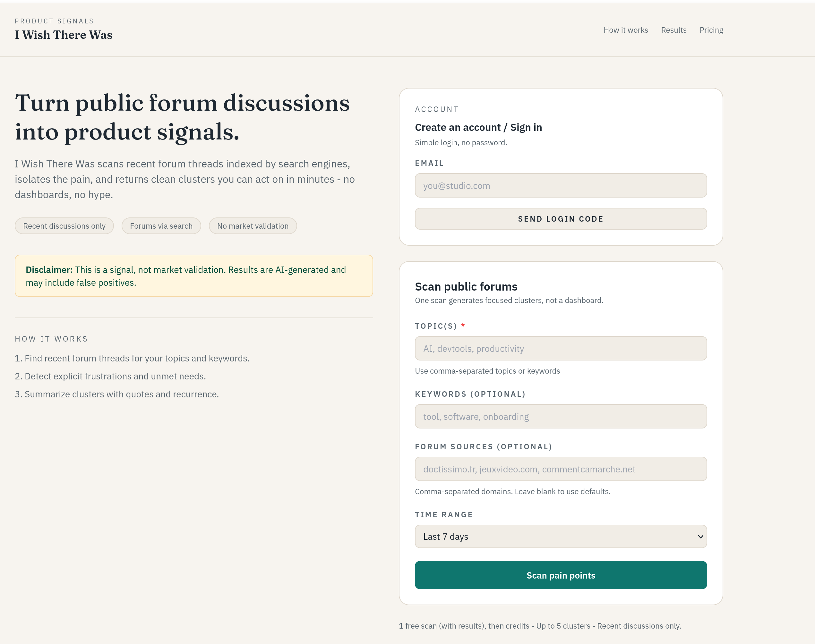Go to the Results page
The height and width of the screenshot is (644, 815).
pyautogui.click(x=673, y=30)
